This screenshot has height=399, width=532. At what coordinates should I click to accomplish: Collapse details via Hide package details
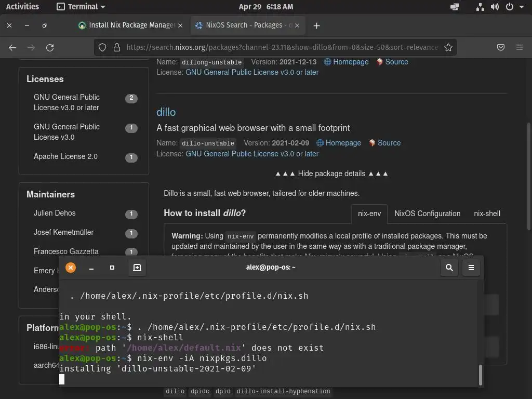(x=331, y=174)
